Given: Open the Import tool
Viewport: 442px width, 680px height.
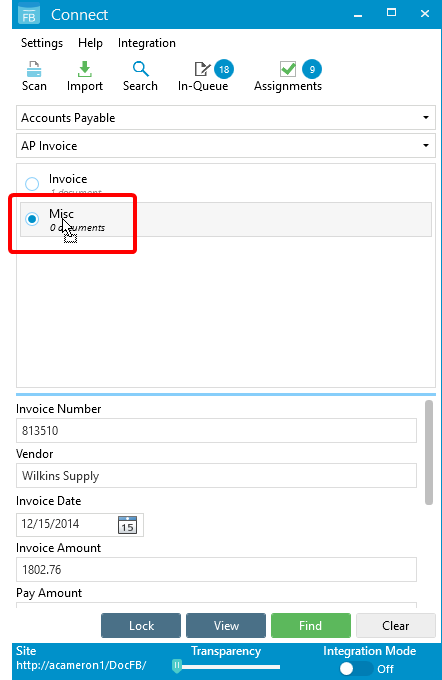Looking at the screenshot, I should tap(85, 69).
